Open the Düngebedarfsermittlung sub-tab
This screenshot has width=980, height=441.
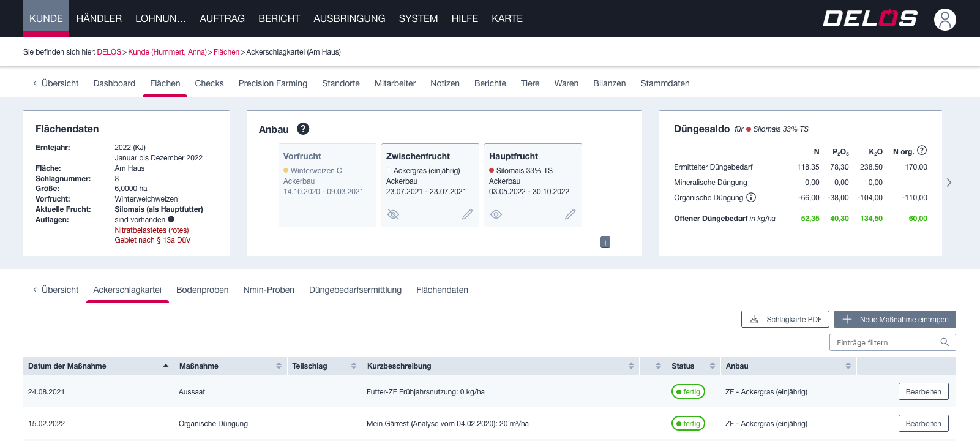click(x=355, y=290)
